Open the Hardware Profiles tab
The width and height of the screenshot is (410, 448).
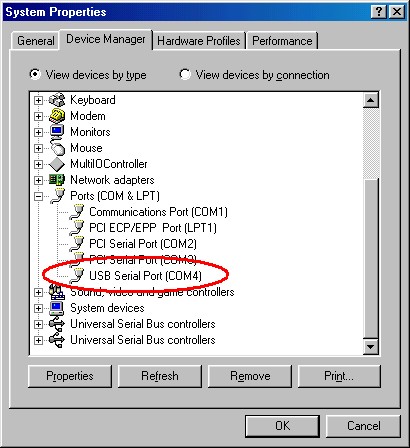[199, 41]
